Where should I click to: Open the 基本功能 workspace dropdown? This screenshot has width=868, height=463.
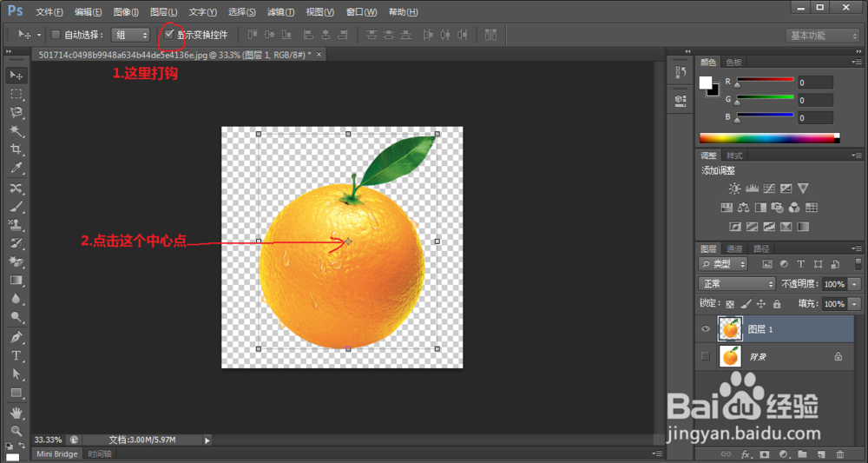click(x=823, y=36)
